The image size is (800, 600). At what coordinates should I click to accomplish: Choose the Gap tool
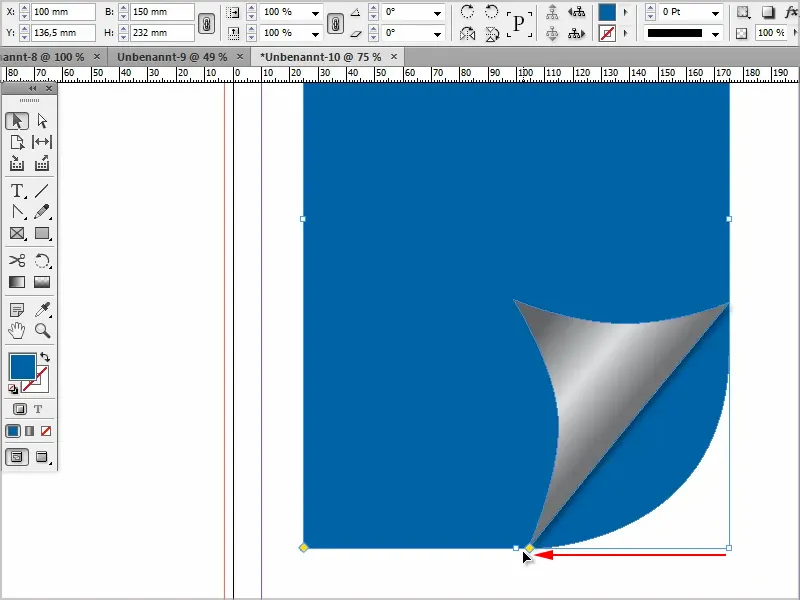(x=42, y=142)
